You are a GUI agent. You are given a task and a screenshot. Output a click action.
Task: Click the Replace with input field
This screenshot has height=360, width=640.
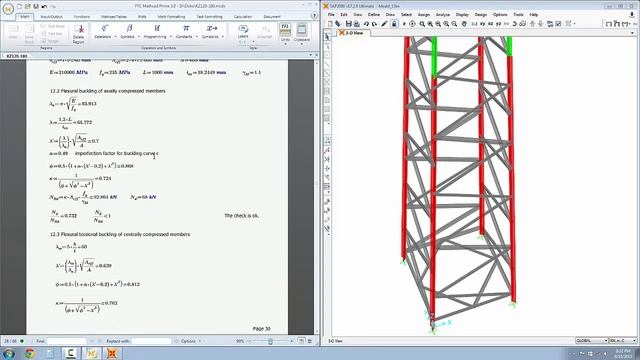(x=151, y=341)
